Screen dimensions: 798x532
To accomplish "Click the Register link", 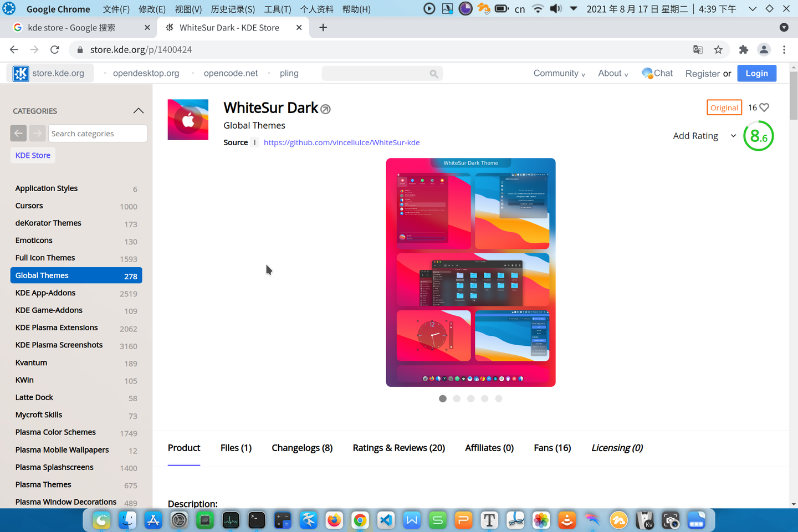I will tap(703, 73).
